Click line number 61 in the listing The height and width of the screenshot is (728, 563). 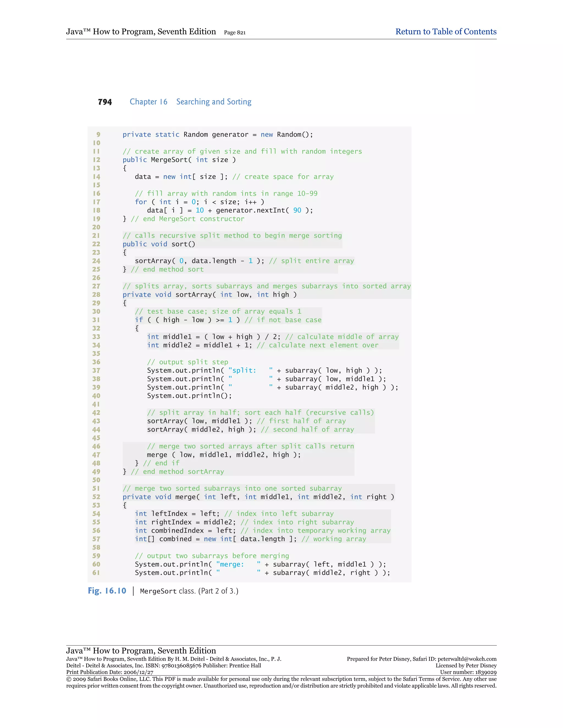click(x=96, y=573)
